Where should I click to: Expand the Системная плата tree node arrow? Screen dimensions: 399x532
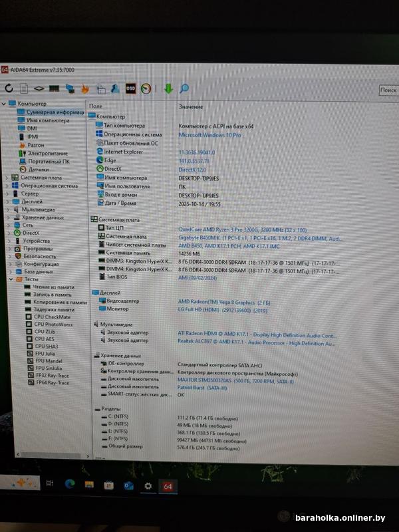[7, 178]
